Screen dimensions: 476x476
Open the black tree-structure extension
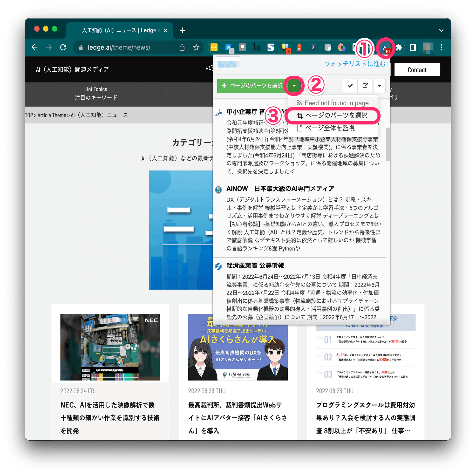coord(257,47)
